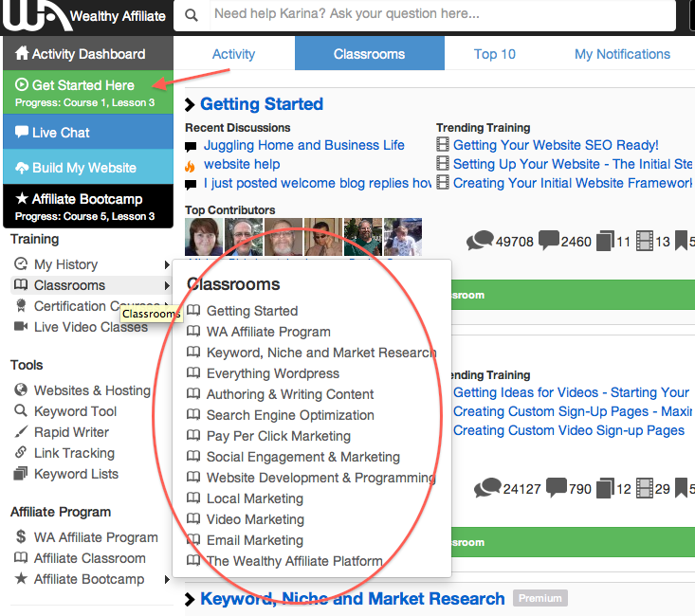Click the Affiliate Classroom book icon

pyautogui.click(x=21, y=557)
